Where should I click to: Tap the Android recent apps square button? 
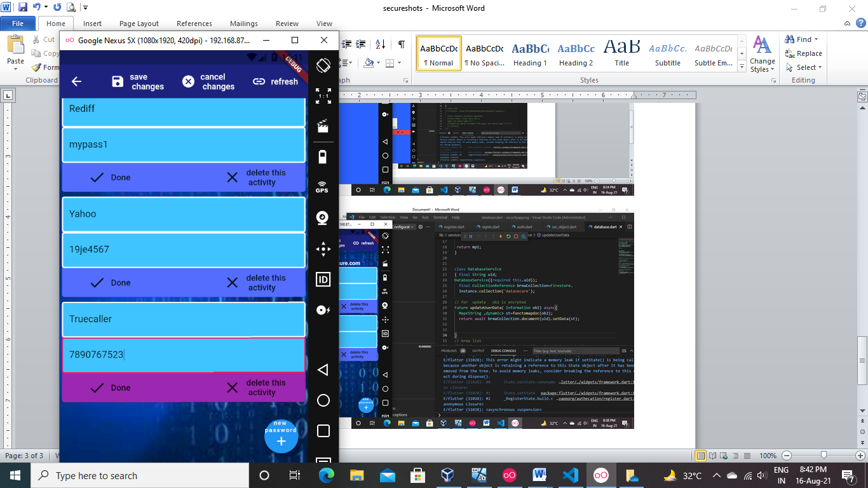pos(323,431)
